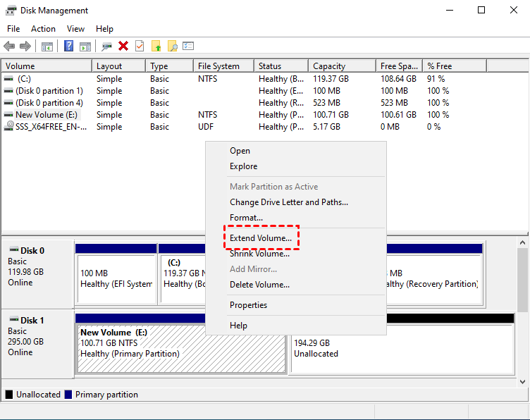Select Extend Volume... in context menu
This screenshot has width=530, height=420.
pos(296,238)
